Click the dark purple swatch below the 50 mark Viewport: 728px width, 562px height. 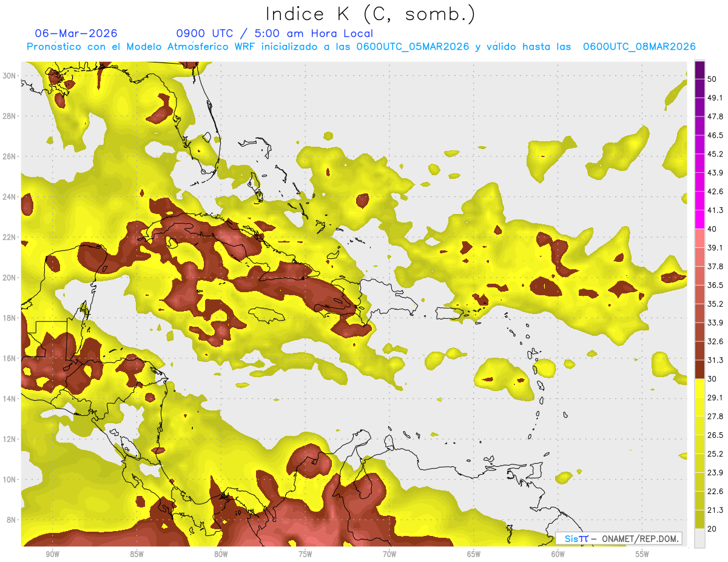click(699, 88)
